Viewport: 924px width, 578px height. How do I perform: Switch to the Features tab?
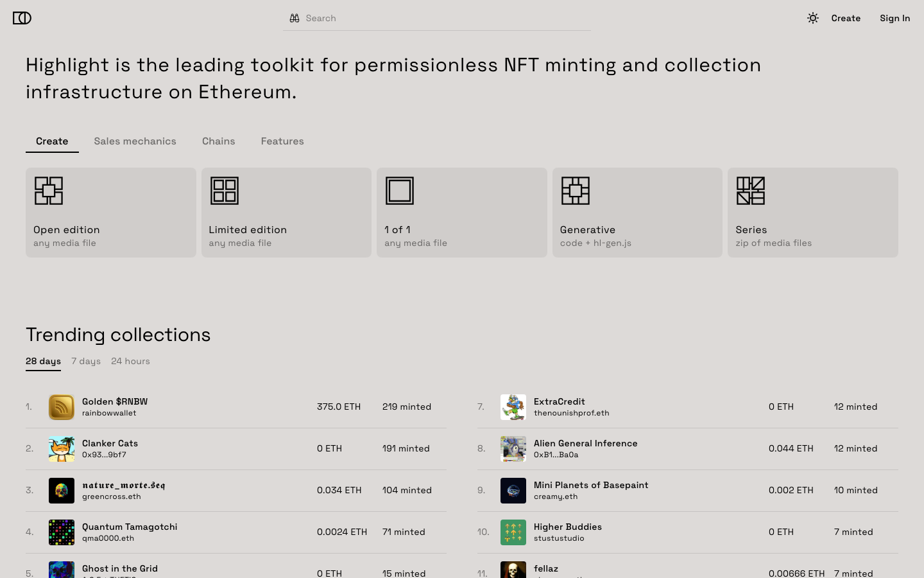tap(282, 141)
